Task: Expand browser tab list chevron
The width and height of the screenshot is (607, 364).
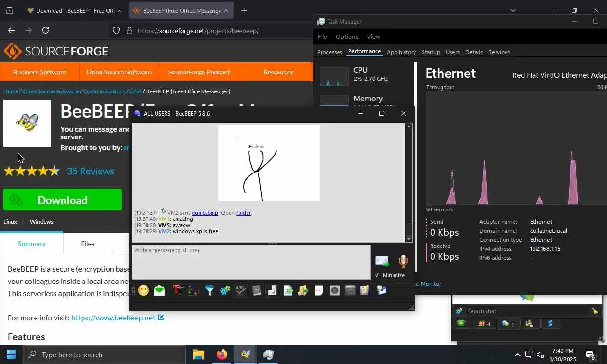Action: (x=513, y=10)
